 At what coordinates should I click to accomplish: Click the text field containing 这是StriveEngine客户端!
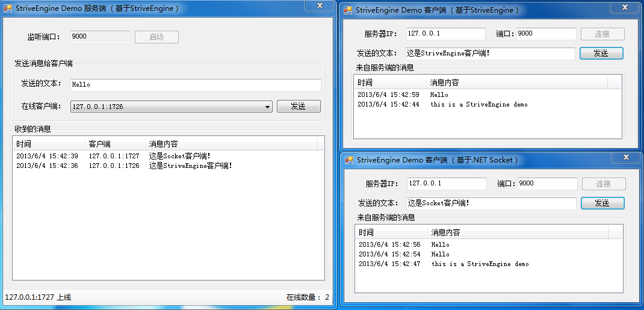(490, 54)
